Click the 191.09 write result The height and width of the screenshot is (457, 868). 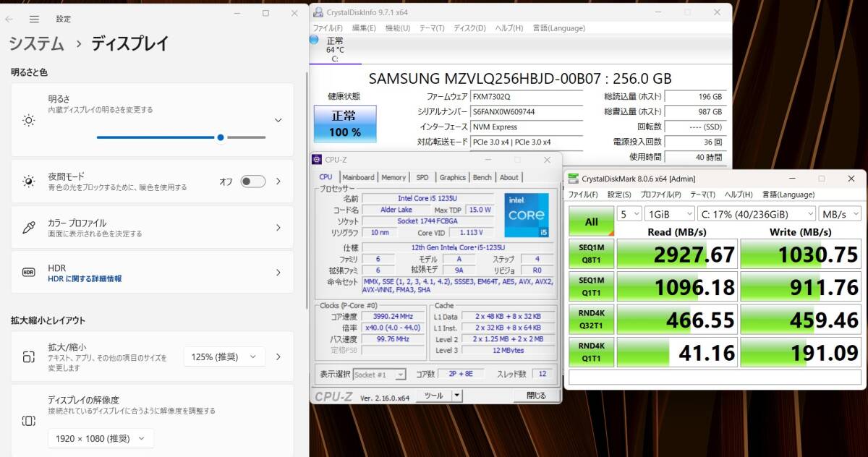[801, 352]
